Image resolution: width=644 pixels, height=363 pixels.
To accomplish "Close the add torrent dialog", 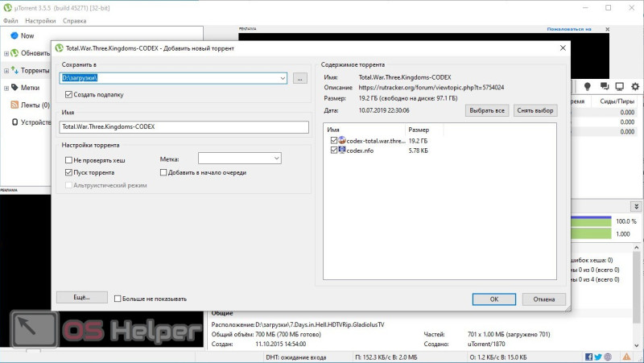I will coord(563,48).
